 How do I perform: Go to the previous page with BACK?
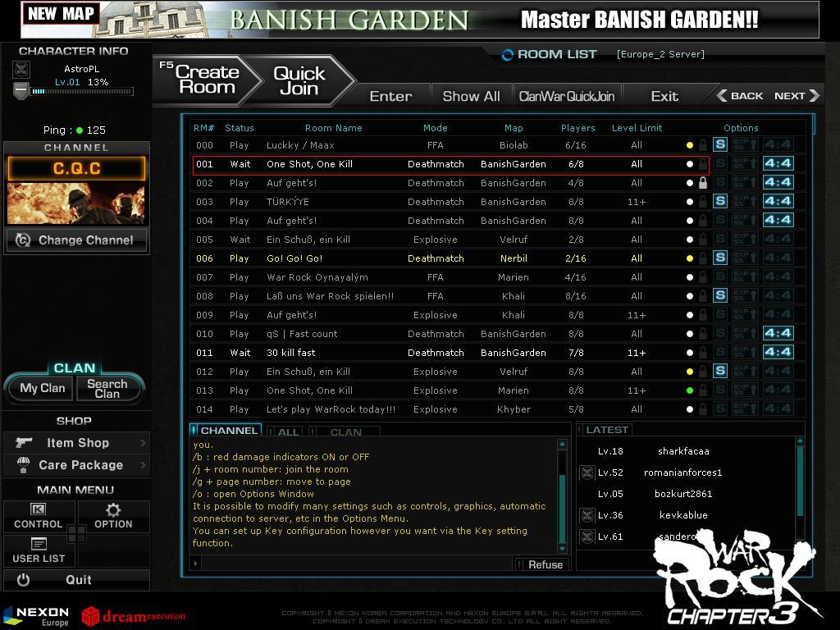[740, 96]
